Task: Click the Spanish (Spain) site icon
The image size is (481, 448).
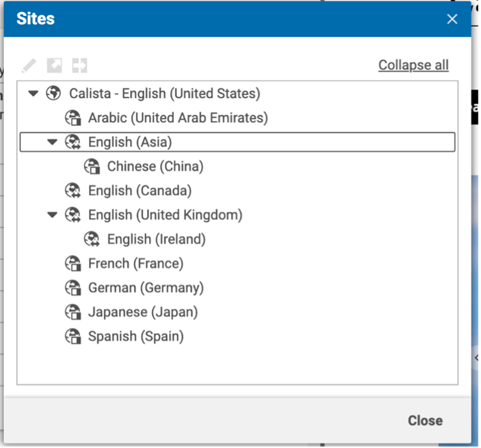Action: coord(73,336)
